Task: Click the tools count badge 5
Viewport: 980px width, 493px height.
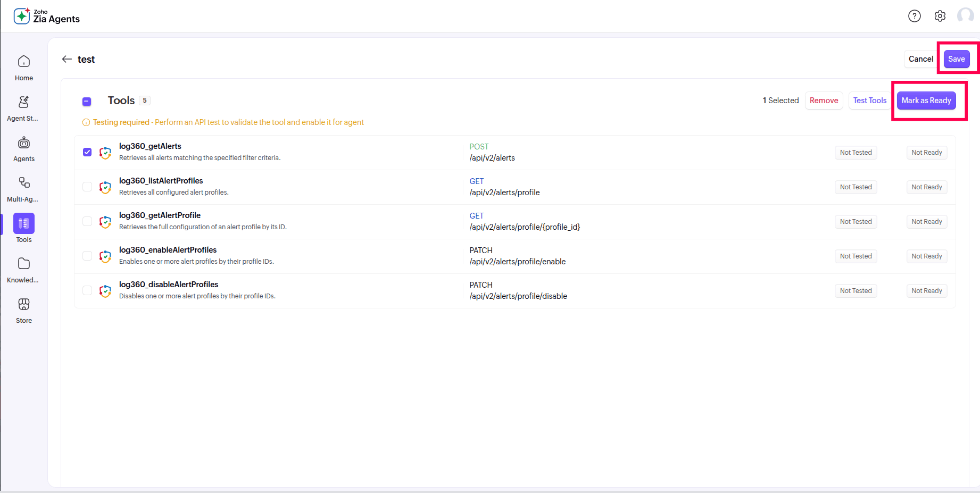Action: (145, 101)
